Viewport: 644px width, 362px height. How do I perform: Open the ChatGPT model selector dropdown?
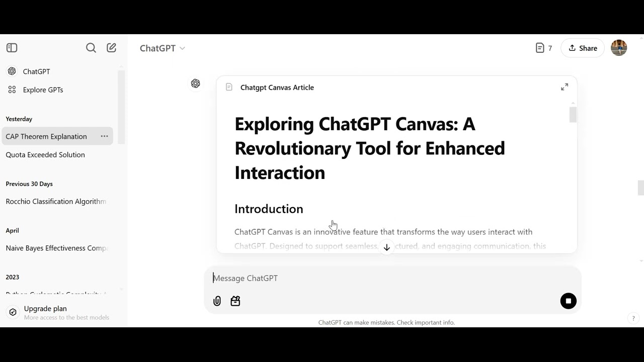pyautogui.click(x=163, y=48)
